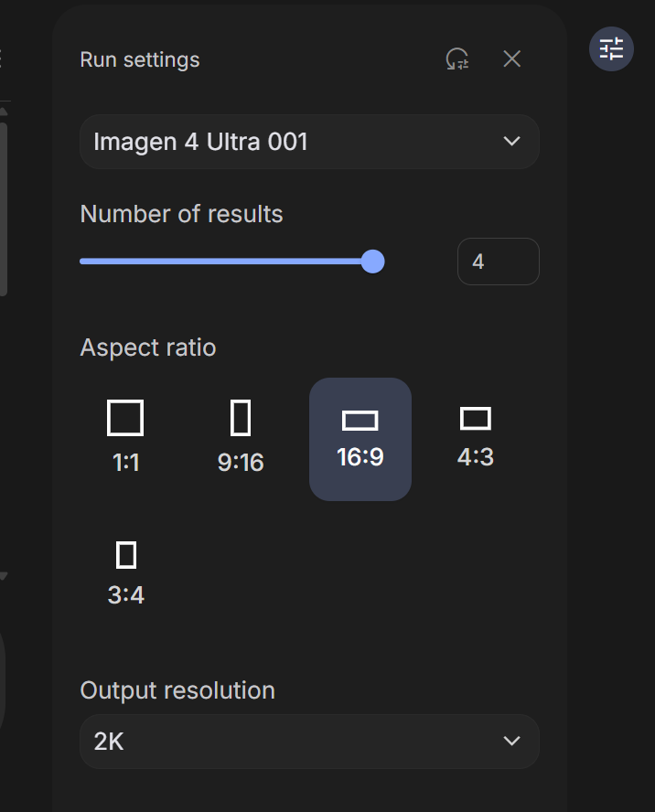Focus the number of results input box
655x812 pixels.
pos(498,262)
